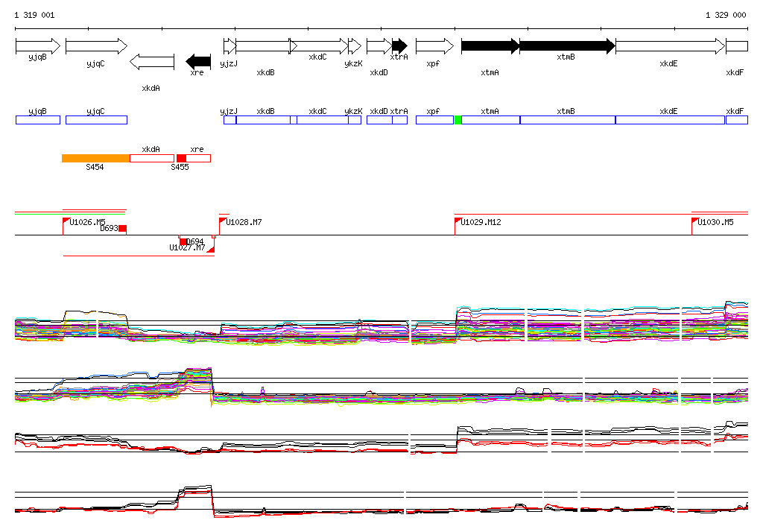Click the black xtmA gene arrow
The width and height of the screenshot is (763, 532).
tap(490, 46)
